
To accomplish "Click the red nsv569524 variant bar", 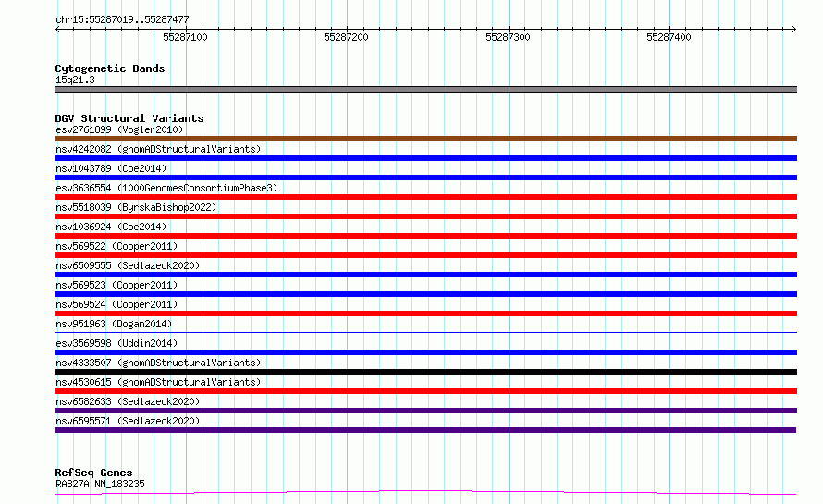I will (425, 313).
